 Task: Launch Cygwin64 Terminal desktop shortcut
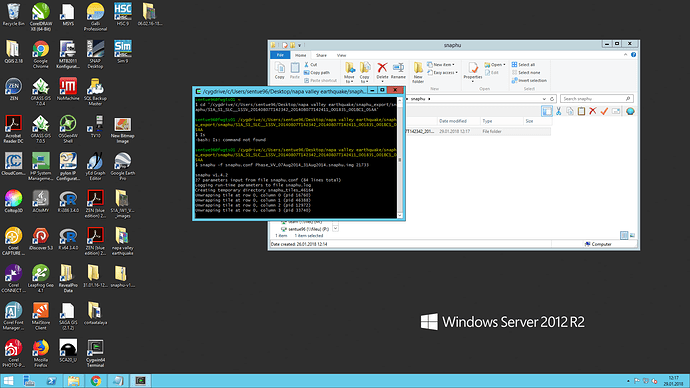click(x=95, y=353)
